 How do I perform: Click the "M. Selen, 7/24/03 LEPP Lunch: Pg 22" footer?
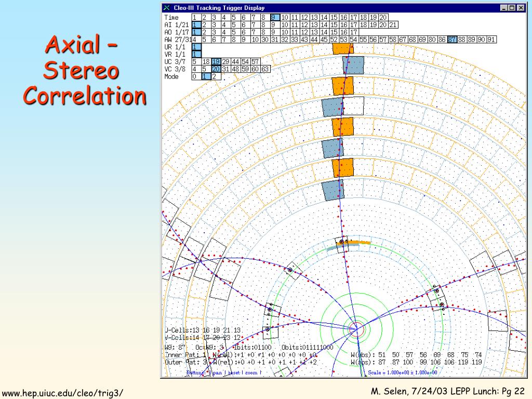tap(448, 392)
